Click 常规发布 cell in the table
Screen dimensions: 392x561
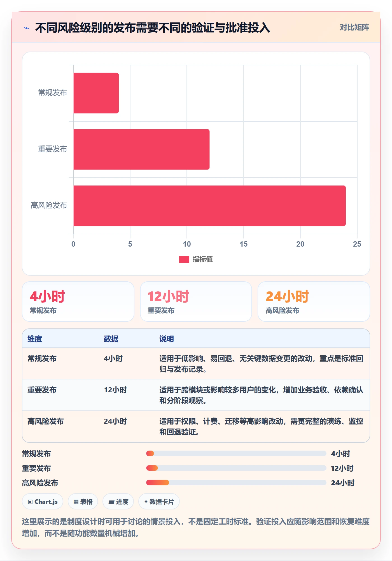(42, 358)
